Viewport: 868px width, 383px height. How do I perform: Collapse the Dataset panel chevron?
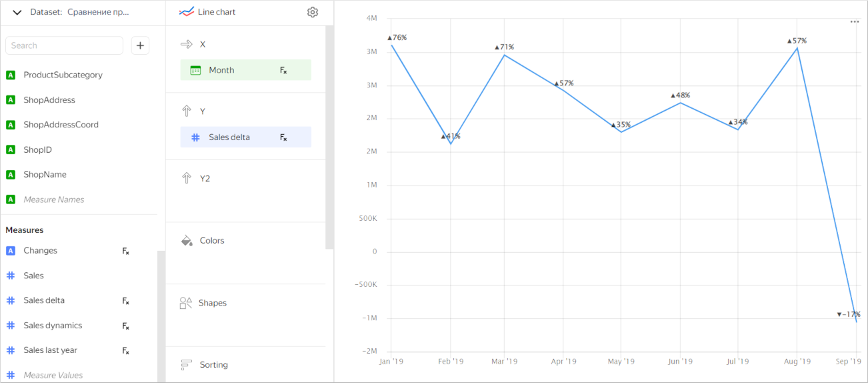coord(17,12)
